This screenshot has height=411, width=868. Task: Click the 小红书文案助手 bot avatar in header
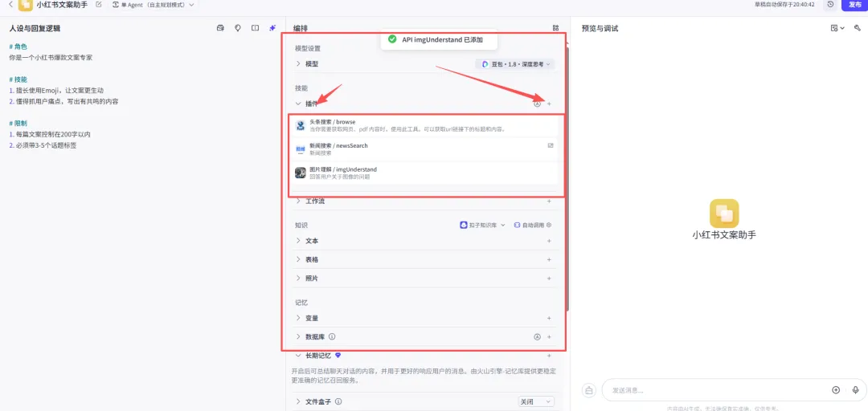coord(25,5)
